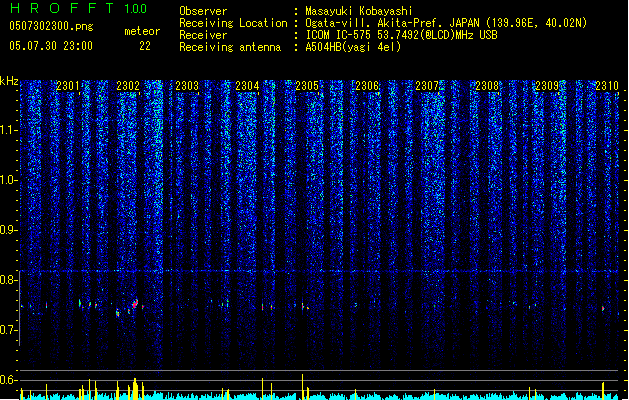Click the Receiver label

click(x=203, y=35)
